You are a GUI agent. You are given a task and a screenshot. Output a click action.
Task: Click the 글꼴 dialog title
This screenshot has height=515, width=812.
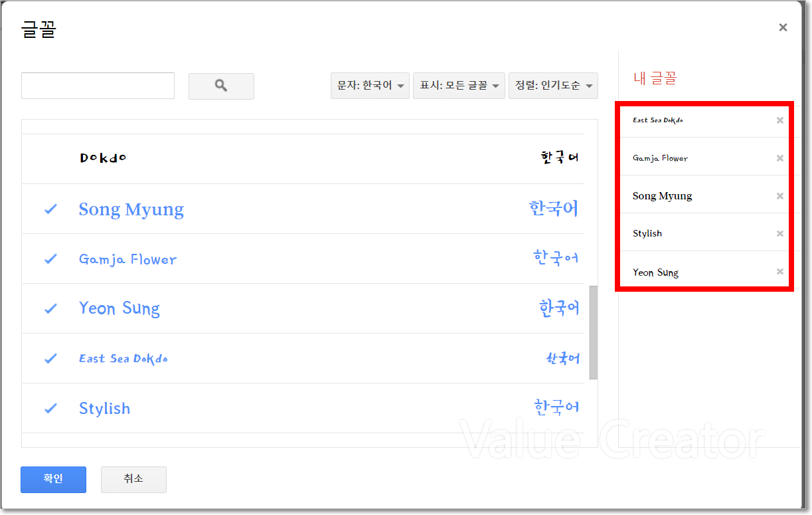(39, 30)
